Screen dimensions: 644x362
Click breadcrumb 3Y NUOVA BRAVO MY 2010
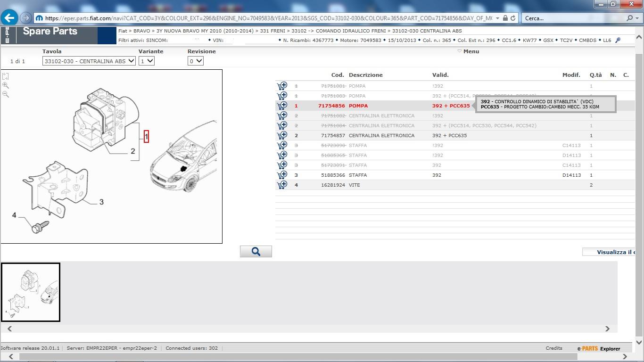pyautogui.click(x=205, y=31)
